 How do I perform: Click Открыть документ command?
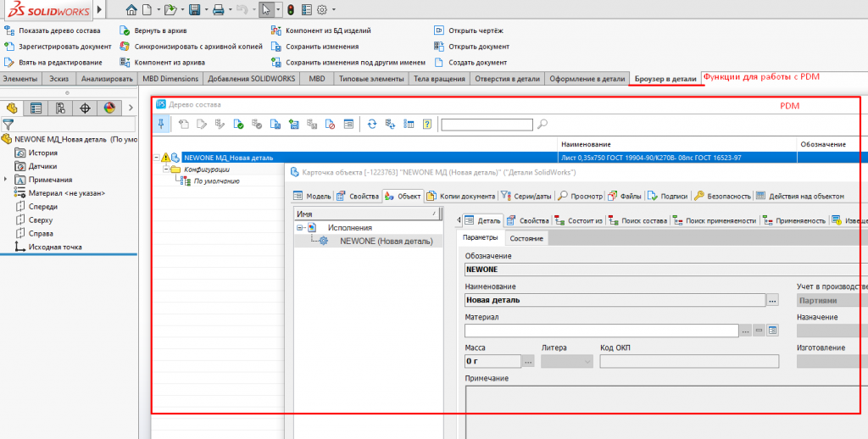pos(471,47)
